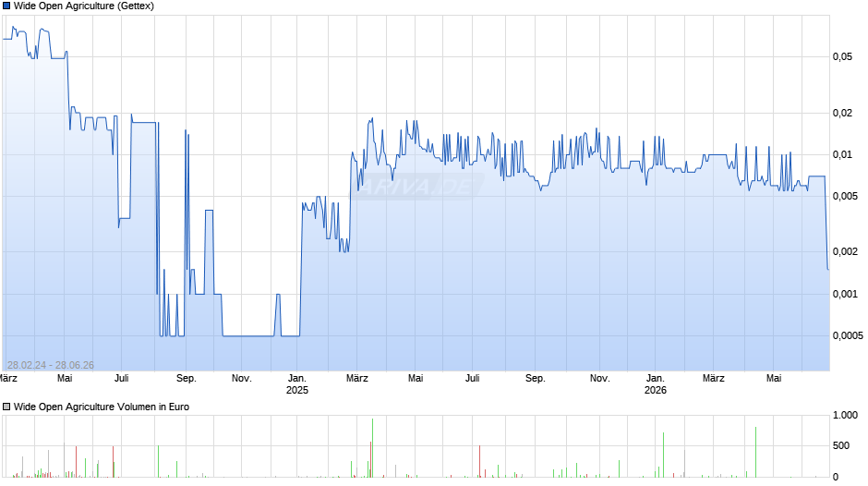Click the 0,05 price axis label
868x486 pixels.
click(842, 56)
